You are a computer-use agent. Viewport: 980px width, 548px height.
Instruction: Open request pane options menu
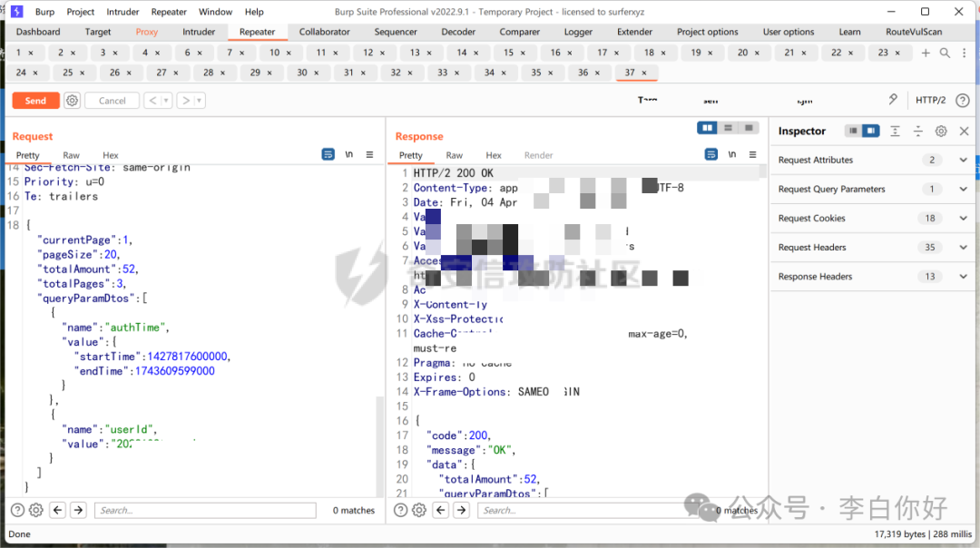coord(370,154)
